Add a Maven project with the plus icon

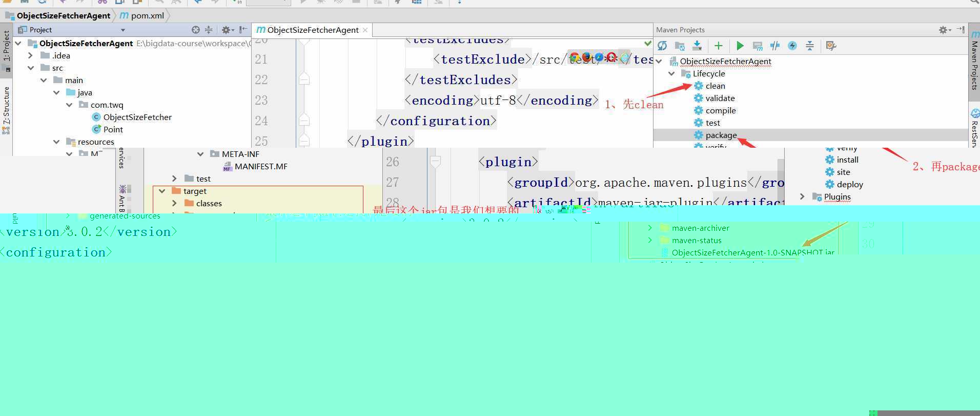tap(719, 46)
